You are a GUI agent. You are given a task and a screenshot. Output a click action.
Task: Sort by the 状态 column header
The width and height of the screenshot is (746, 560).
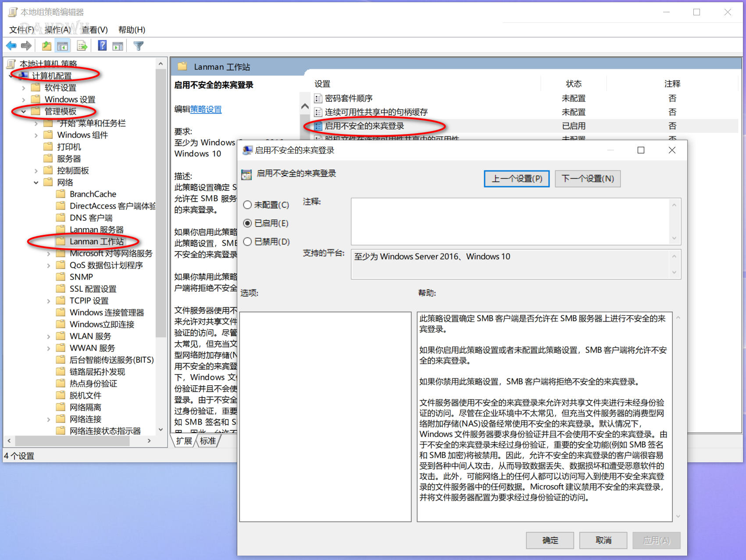(573, 84)
